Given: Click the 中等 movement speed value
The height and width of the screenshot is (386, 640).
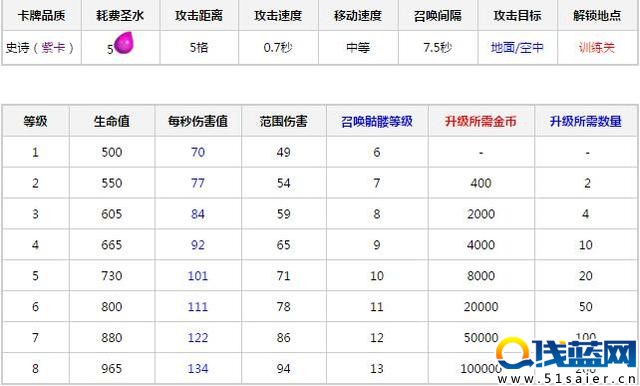Looking at the screenshot, I should 358,48.
